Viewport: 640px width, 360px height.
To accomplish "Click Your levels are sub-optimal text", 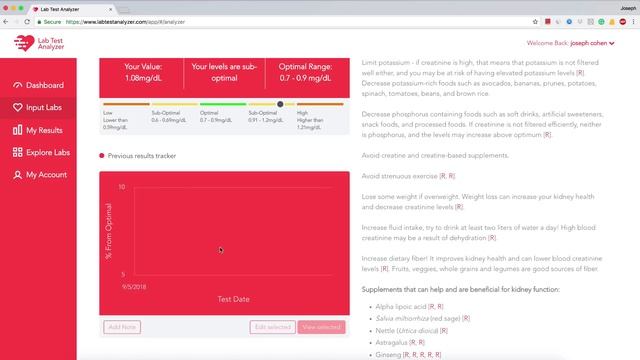I will 224,73.
